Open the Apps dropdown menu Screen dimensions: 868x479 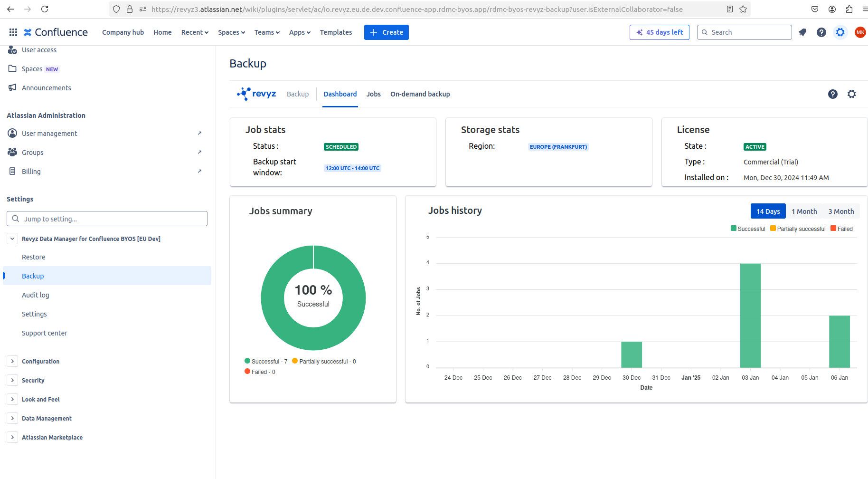click(300, 32)
